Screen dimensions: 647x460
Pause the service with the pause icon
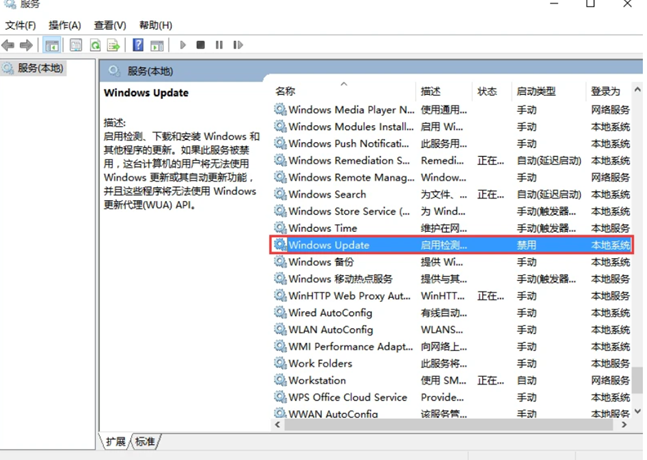click(219, 45)
